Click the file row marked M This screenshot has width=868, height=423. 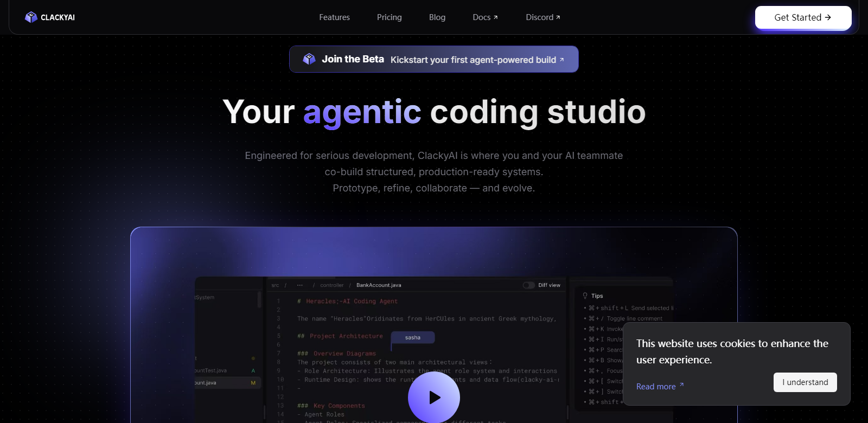click(x=227, y=383)
